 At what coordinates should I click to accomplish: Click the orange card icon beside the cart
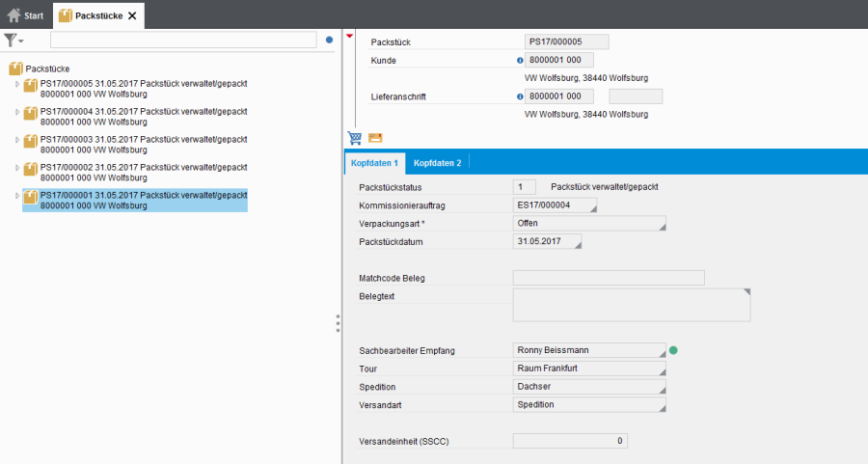click(x=375, y=138)
